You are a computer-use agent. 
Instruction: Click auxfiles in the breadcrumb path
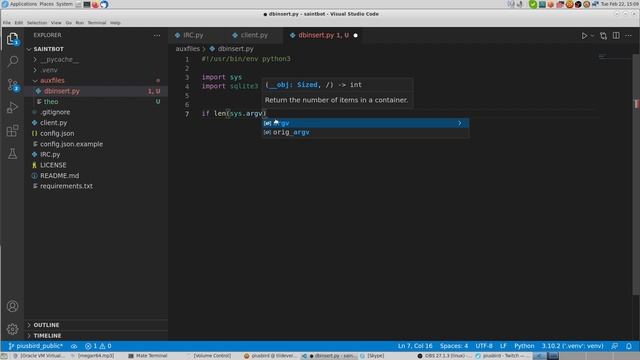point(187,49)
